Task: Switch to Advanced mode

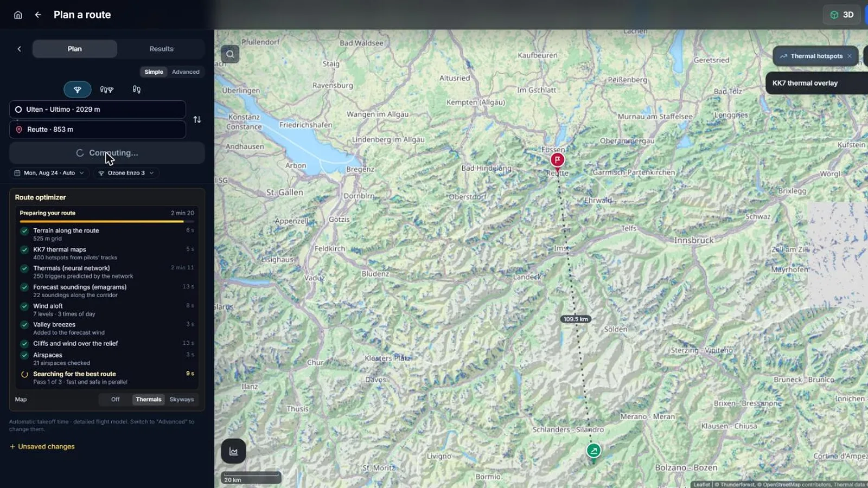Action: pyautogui.click(x=186, y=72)
